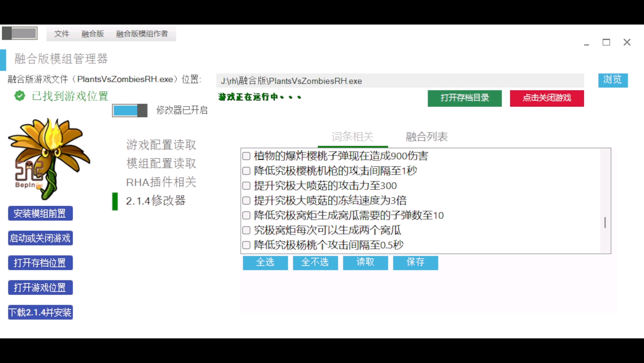
Task: Click the 保存 save button
Action: [x=416, y=263]
